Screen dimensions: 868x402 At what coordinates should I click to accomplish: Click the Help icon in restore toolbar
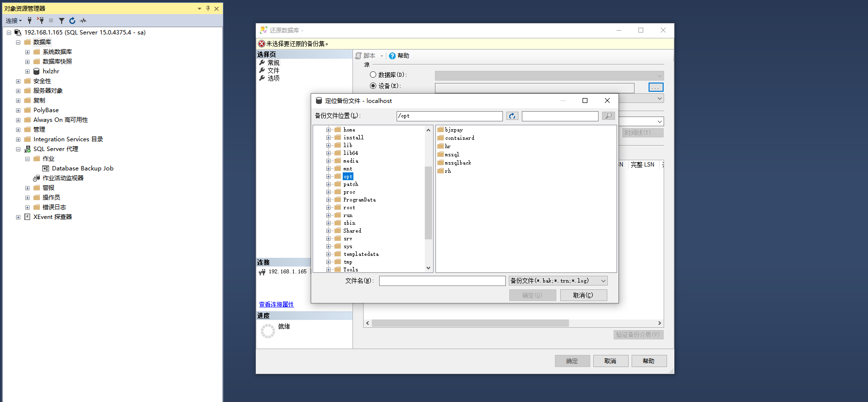(392, 56)
